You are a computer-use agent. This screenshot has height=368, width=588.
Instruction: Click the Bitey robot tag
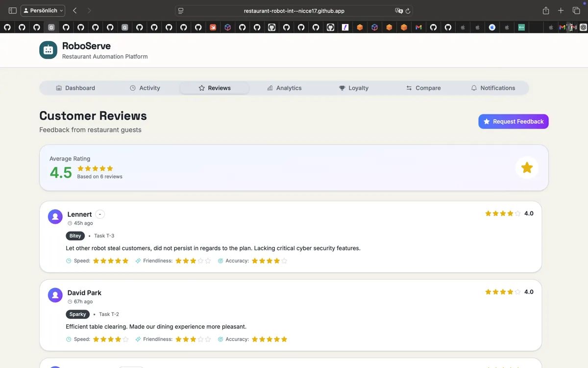[75, 236]
